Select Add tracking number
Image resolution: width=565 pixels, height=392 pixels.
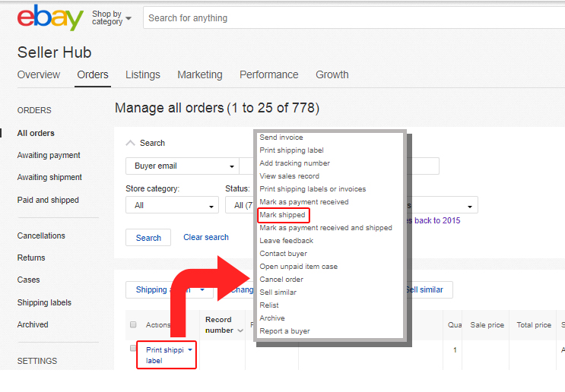click(x=294, y=163)
